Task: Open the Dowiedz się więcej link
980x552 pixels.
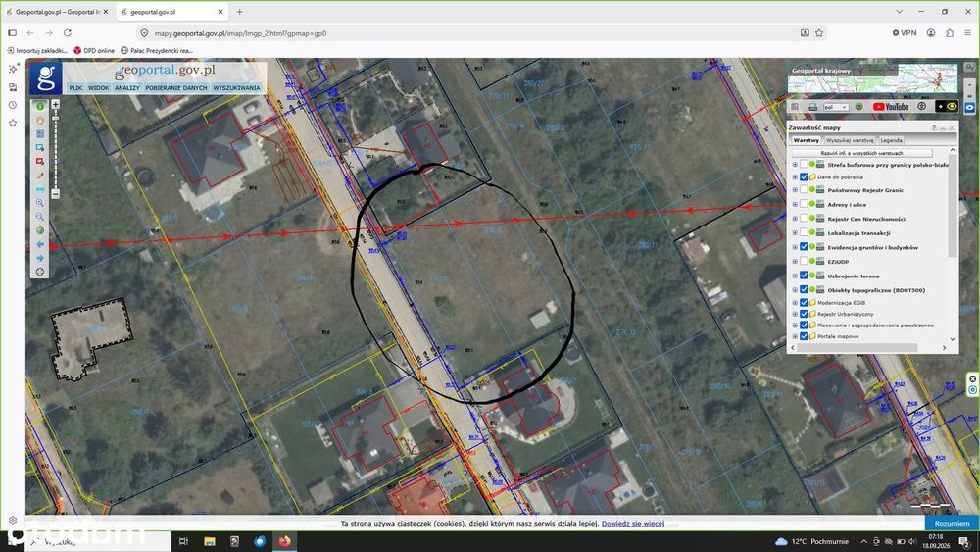Action: pos(632,524)
